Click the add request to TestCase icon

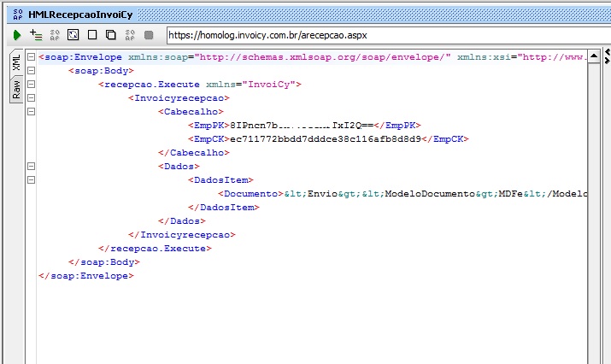point(35,35)
